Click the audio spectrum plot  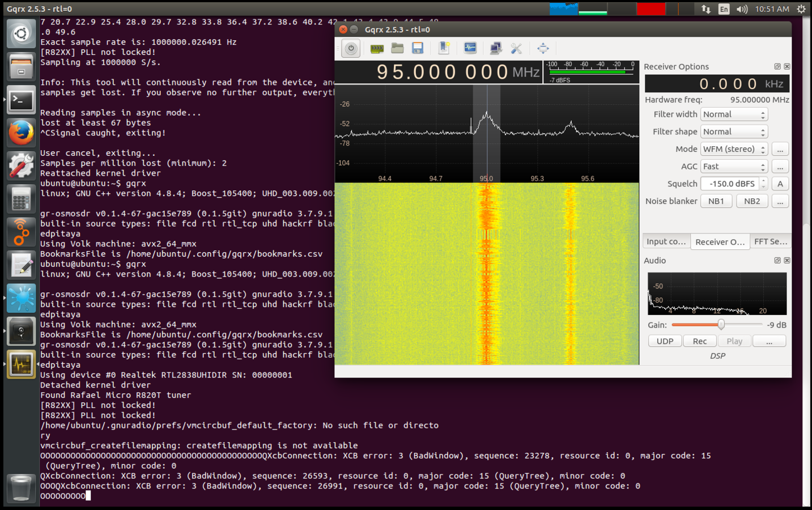pyautogui.click(x=717, y=294)
